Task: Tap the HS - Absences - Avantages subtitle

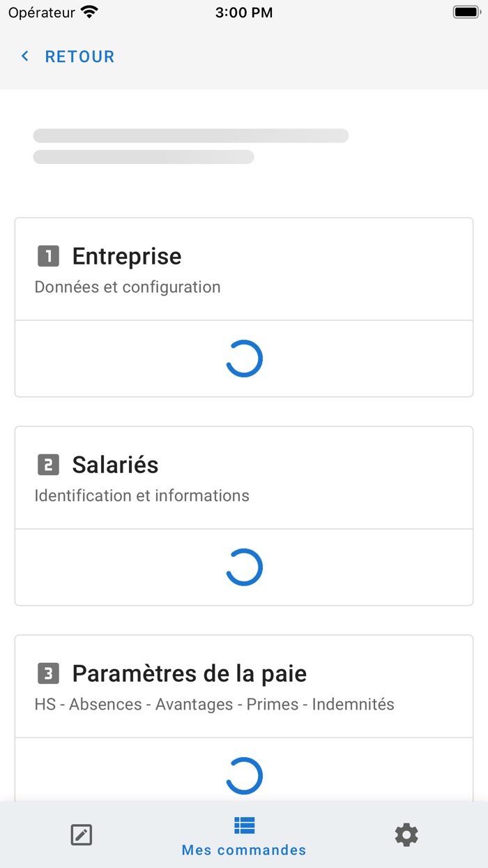Action: pos(215,704)
